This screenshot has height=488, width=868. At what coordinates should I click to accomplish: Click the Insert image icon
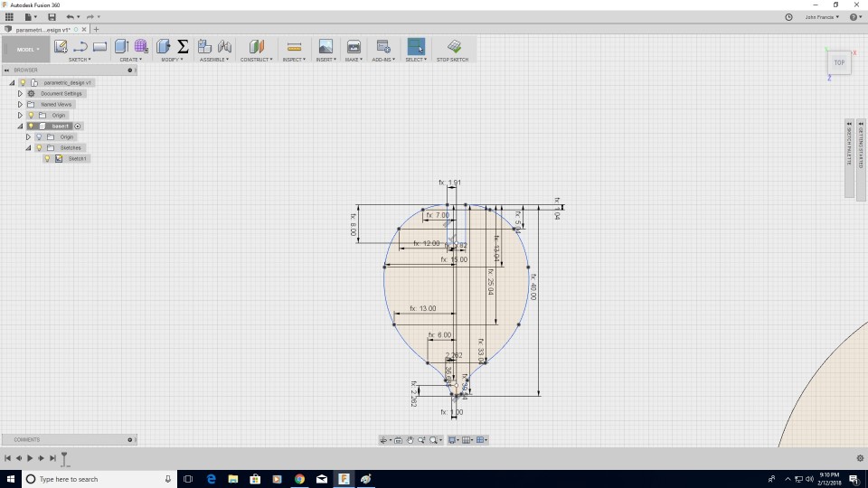[325, 46]
